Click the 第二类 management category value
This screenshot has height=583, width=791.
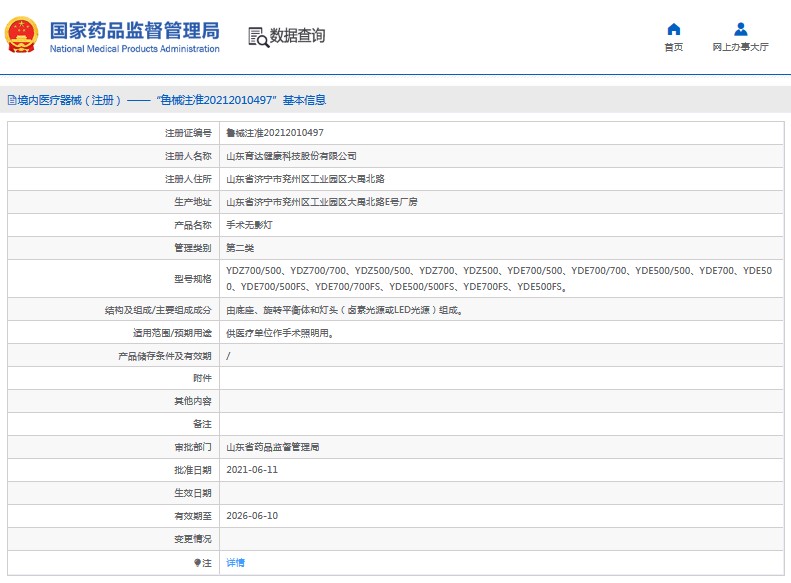tap(240, 248)
